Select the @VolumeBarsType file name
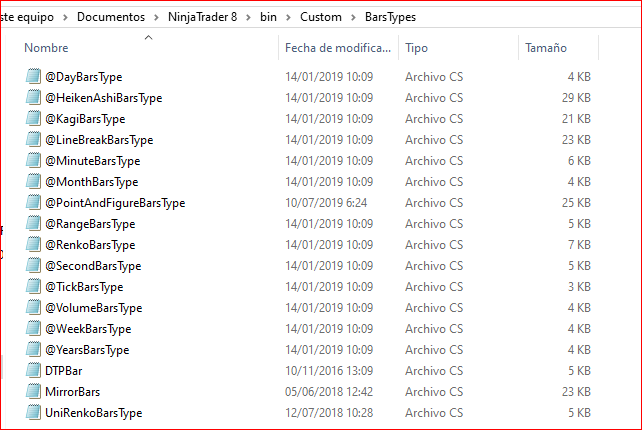This screenshot has width=642, height=430. 94,308
